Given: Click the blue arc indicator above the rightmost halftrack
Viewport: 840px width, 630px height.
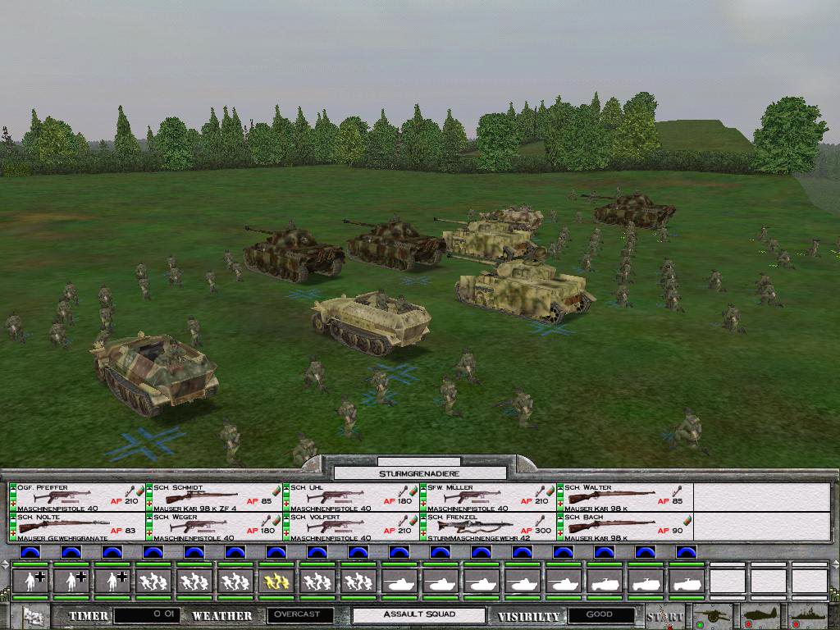Looking at the screenshot, I should point(687,552).
